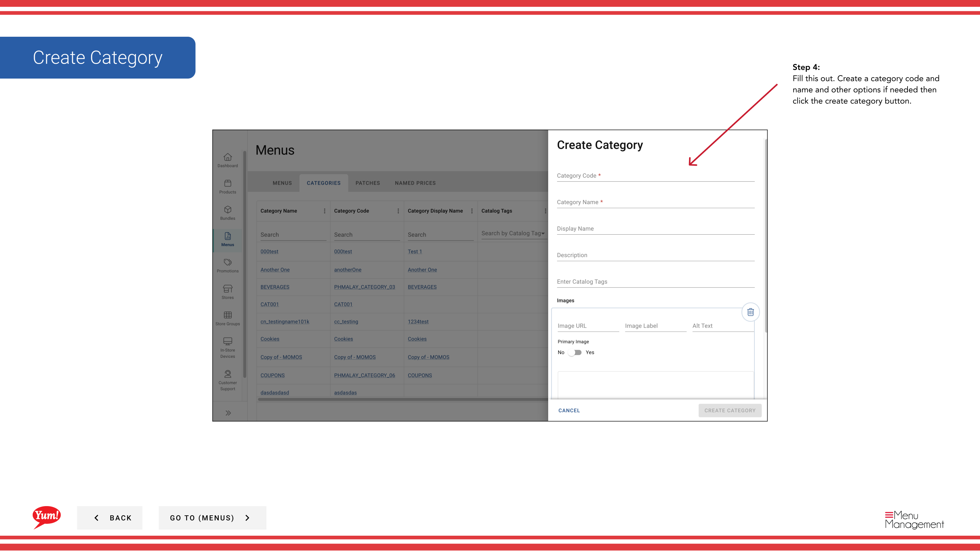The image size is (980, 551).
Task: Focus the Alt Text field
Action: pyautogui.click(x=723, y=326)
